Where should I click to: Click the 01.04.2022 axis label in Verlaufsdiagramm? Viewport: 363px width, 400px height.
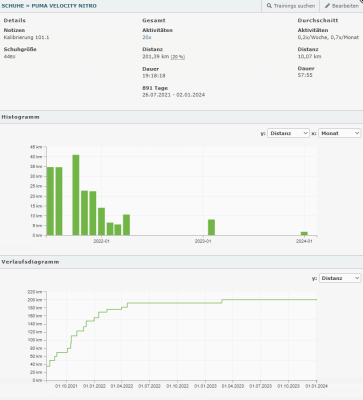click(x=122, y=386)
